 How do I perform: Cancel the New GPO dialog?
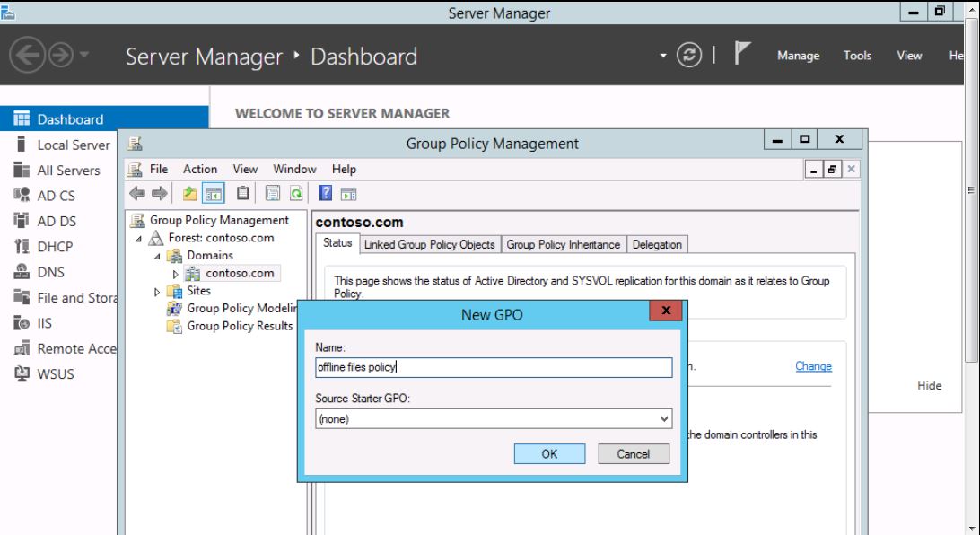click(x=633, y=453)
